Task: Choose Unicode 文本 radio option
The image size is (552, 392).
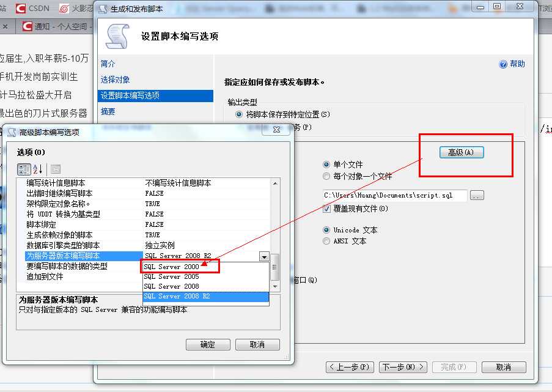Action: pyautogui.click(x=326, y=230)
